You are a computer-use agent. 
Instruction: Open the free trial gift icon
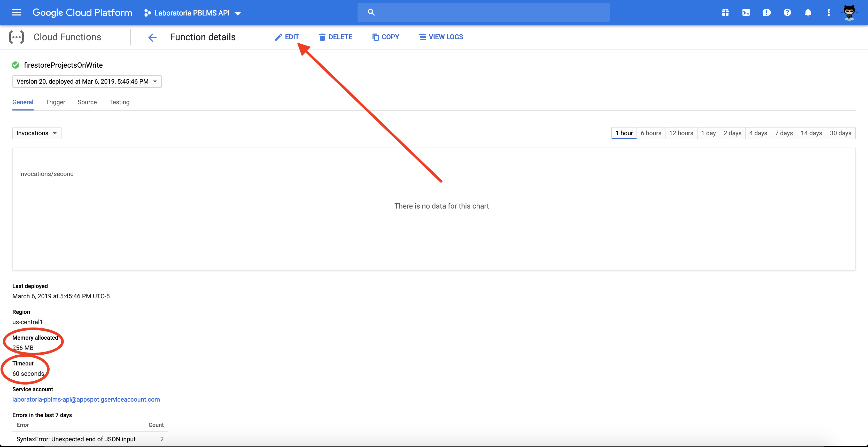pyautogui.click(x=725, y=12)
